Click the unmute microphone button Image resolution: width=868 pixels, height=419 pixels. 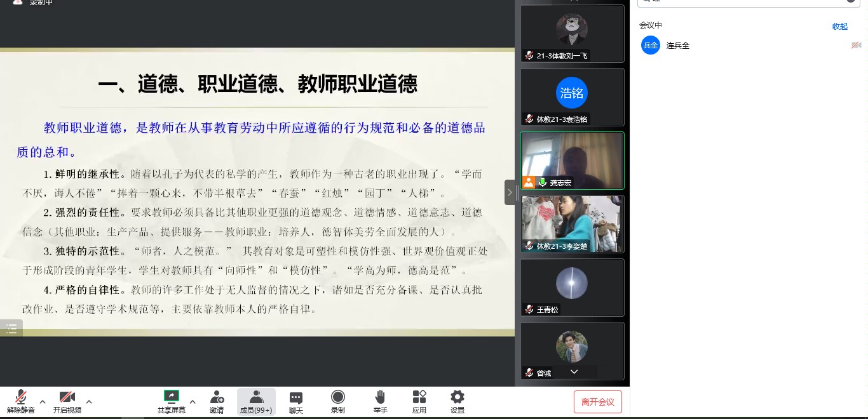21,401
